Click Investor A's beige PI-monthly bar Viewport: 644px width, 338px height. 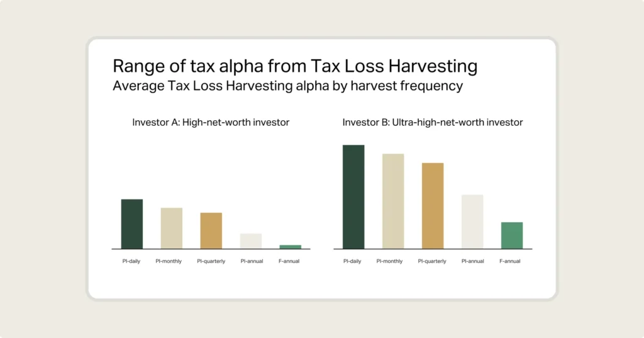point(172,228)
